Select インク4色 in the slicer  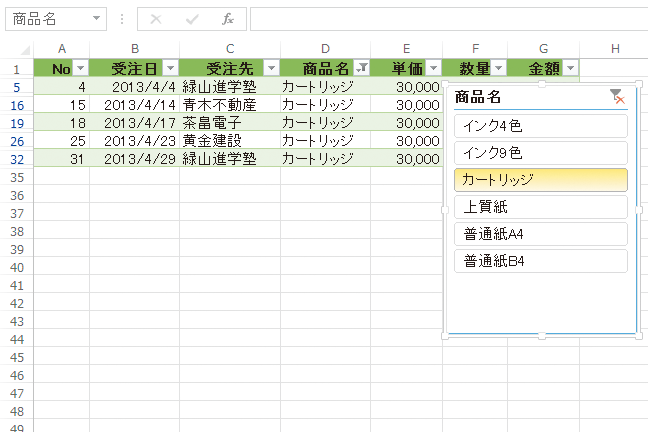(x=541, y=126)
